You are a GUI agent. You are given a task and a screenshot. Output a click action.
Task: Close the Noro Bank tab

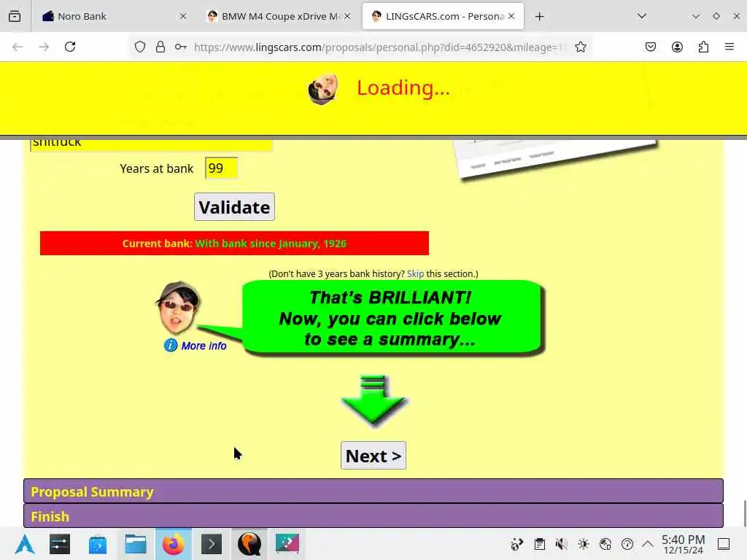pos(183,16)
